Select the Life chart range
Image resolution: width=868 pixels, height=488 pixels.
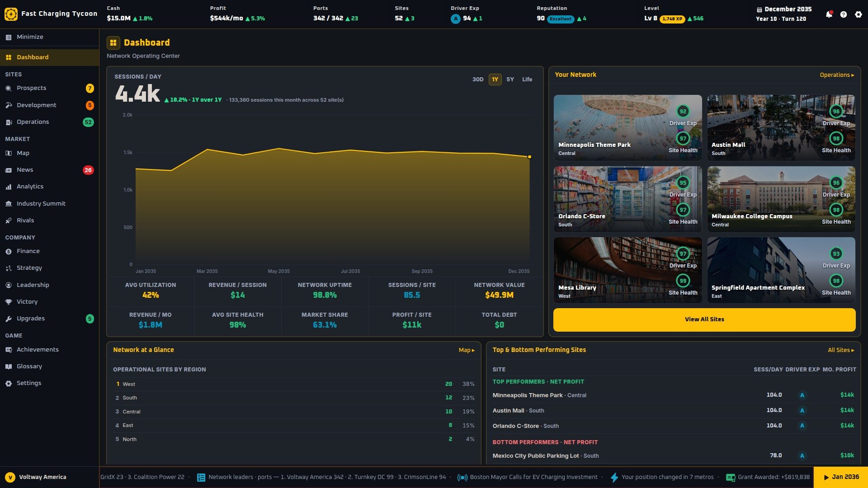pyautogui.click(x=527, y=80)
